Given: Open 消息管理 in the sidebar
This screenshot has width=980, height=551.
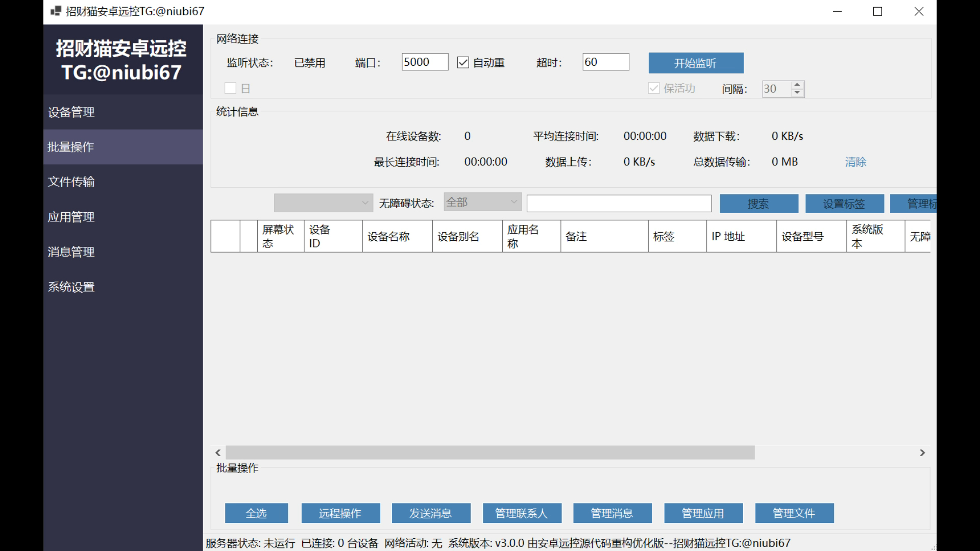Looking at the screenshot, I should point(123,252).
